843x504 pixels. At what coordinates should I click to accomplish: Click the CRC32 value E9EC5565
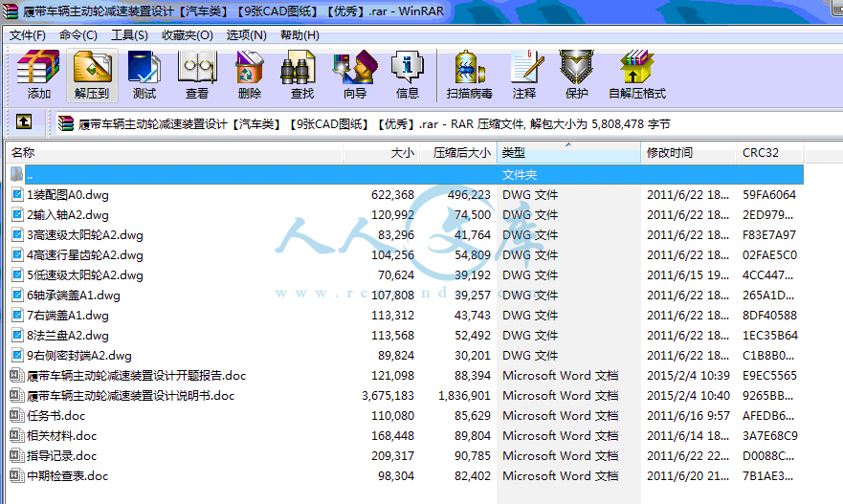[770, 376]
